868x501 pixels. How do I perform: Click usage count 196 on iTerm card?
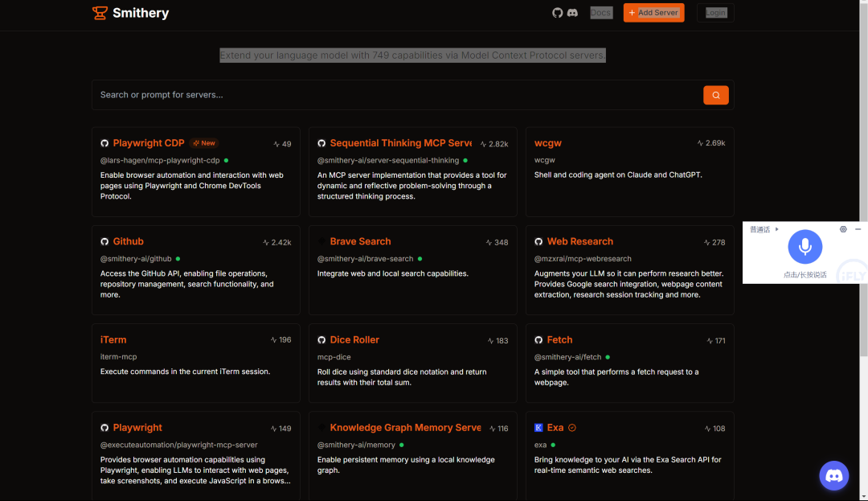point(281,340)
